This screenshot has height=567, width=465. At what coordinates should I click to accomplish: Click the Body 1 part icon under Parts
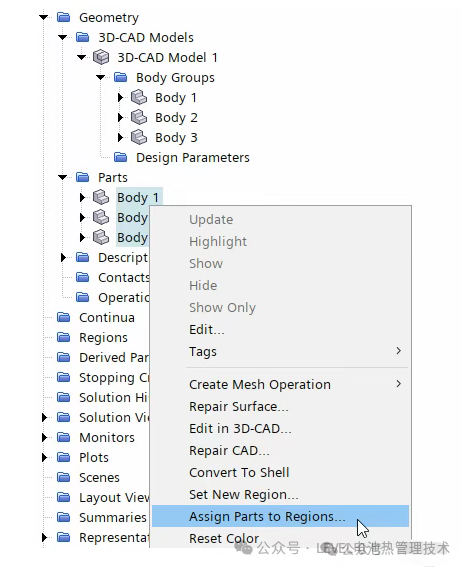coord(101,197)
